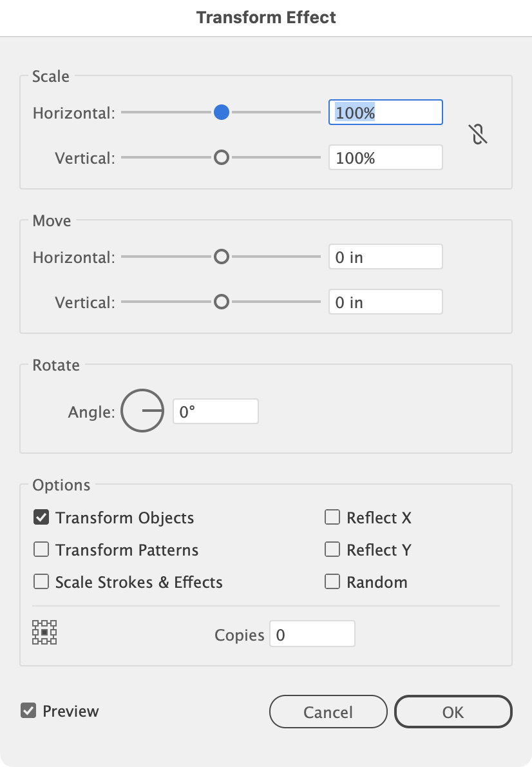Image resolution: width=532 pixels, height=767 pixels.
Task: Click the reference point locator grid
Action: tap(44, 632)
